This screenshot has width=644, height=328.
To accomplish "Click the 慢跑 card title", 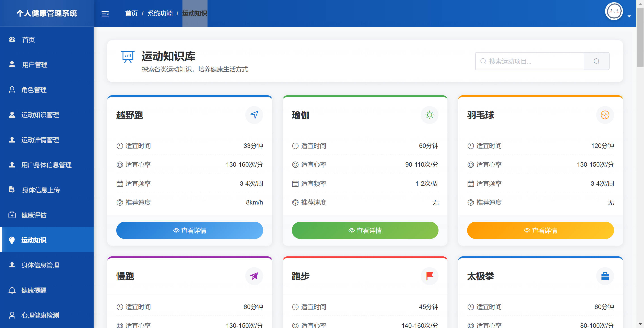I will [x=125, y=276].
